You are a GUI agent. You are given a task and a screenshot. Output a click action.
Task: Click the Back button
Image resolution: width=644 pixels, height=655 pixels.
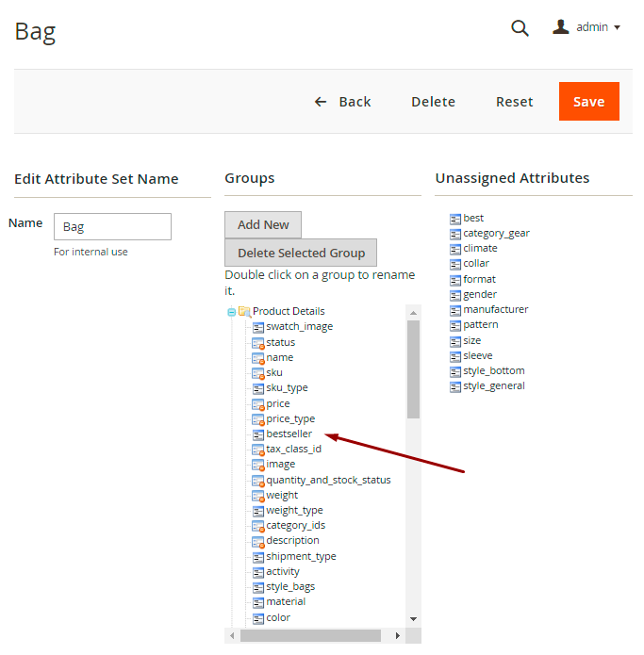point(343,102)
